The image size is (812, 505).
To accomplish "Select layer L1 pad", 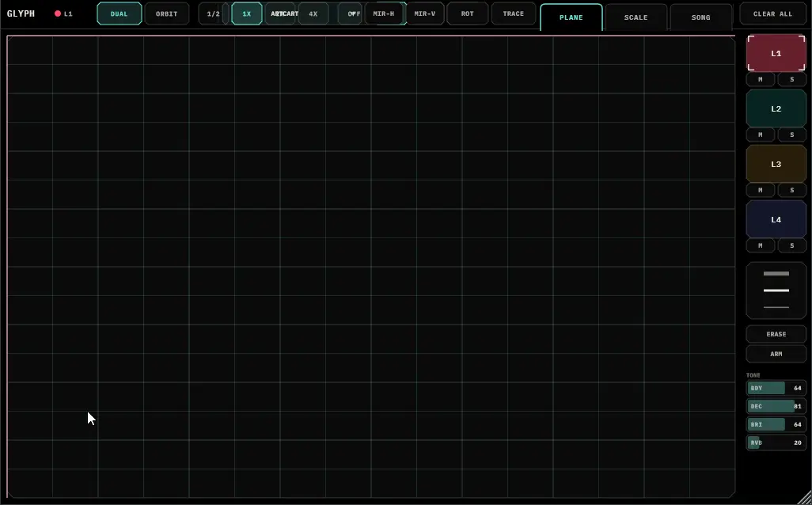I will [776, 53].
